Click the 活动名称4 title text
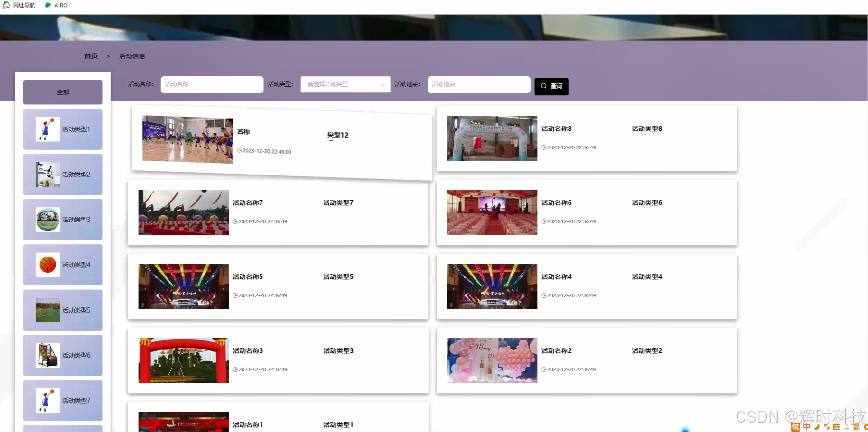This screenshot has height=432, width=868. 556,277
